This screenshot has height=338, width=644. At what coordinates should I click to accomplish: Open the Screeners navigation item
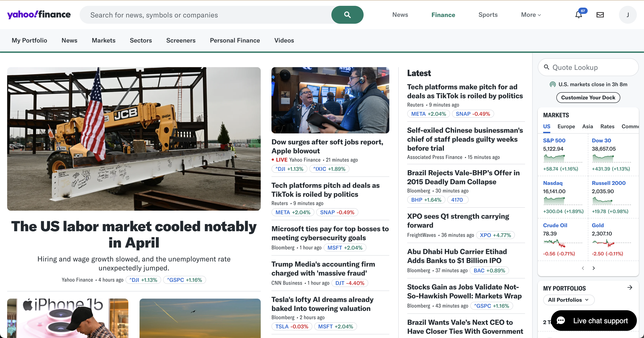(181, 40)
